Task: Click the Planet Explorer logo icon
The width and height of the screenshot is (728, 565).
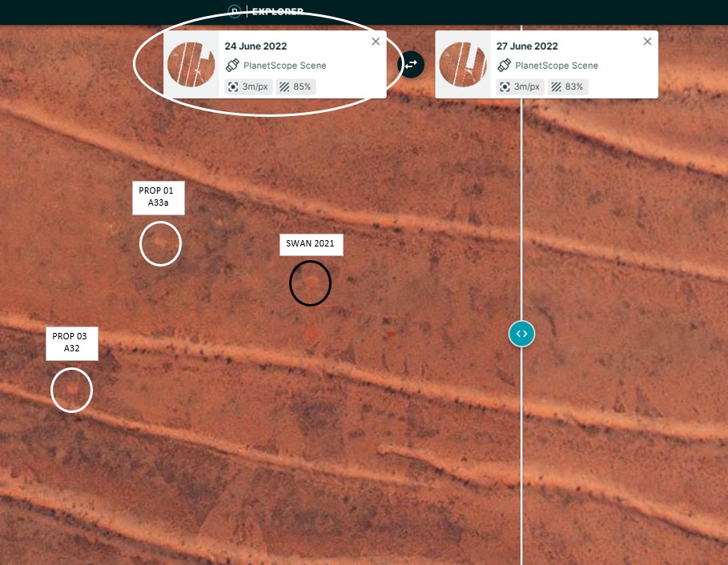Action: [235, 10]
